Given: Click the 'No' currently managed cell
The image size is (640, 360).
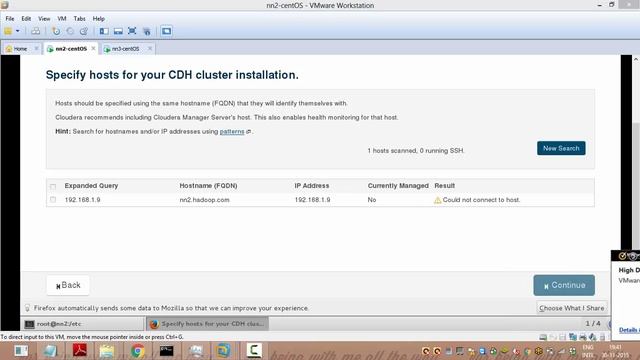Looking at the screenshot, I should coord(372,200).
